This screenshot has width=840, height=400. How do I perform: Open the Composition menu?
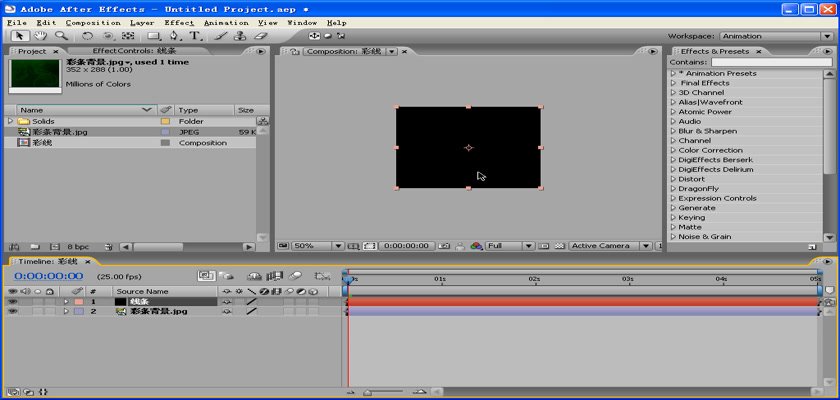pyautogui.click(x=93, y=23)
